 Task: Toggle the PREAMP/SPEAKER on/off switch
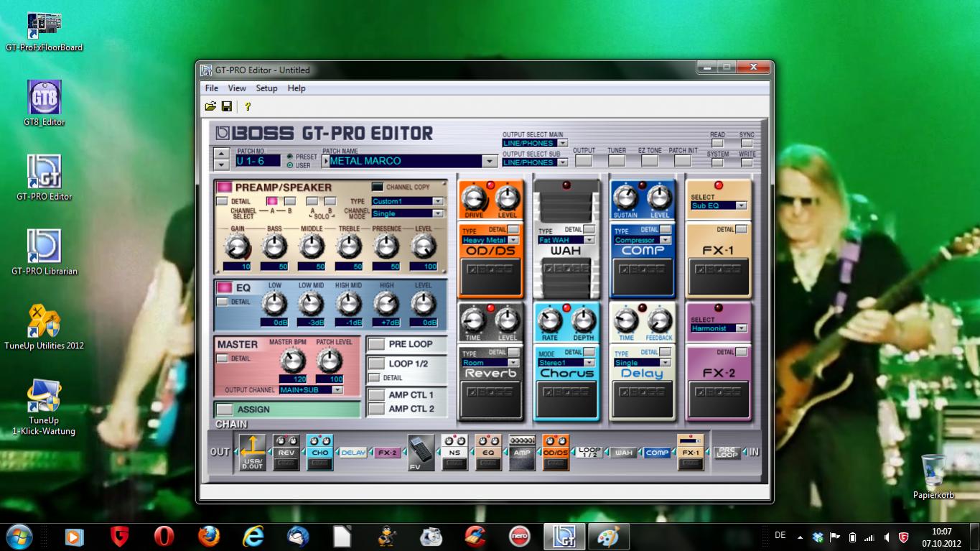click(x=225, y=187)
